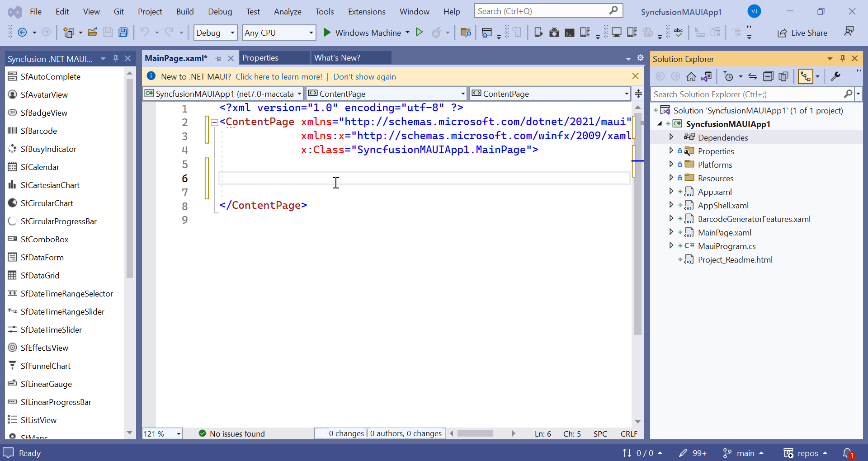Image resolution: width=868 pixels, height=461 pixels.
Task: Open notifications bell in status bar
Action: [x=848, y=453]
